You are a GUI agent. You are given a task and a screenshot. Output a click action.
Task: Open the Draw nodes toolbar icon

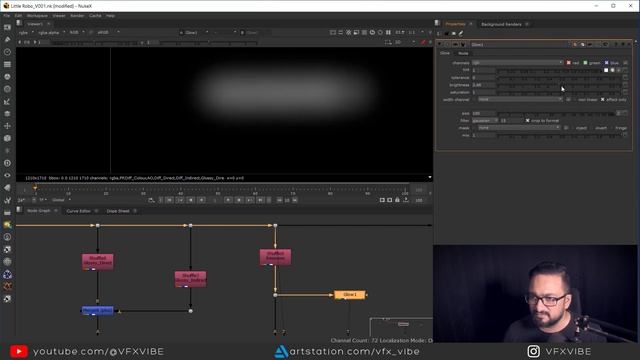click(7, 40)
